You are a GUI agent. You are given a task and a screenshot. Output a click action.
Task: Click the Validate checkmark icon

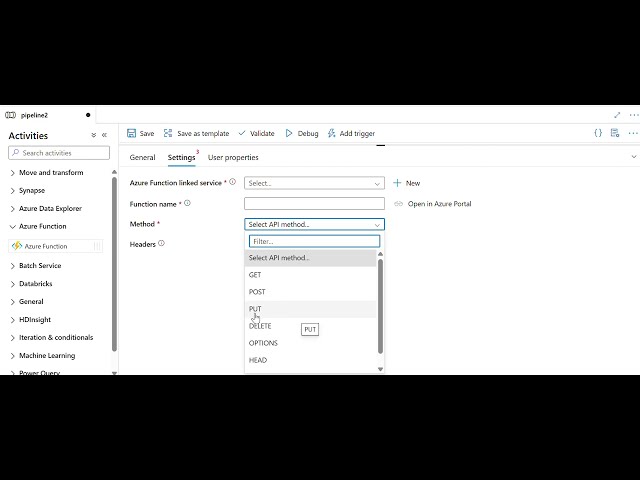[242, 133]
